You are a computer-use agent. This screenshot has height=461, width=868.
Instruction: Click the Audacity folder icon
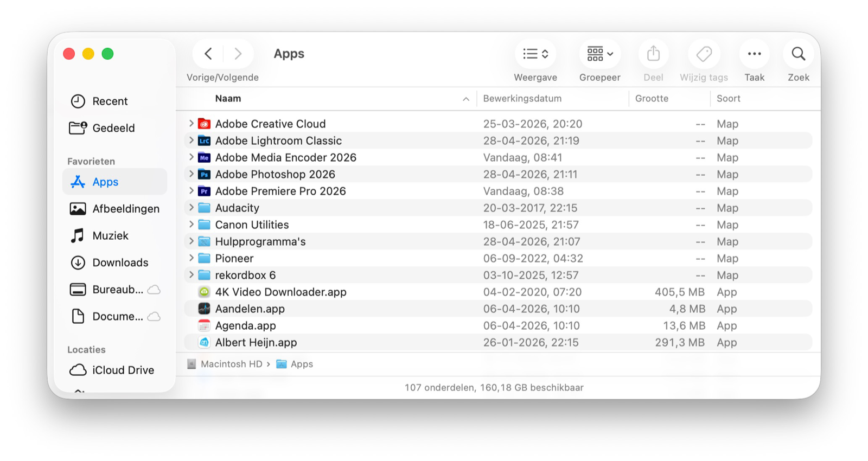(204, 208)
